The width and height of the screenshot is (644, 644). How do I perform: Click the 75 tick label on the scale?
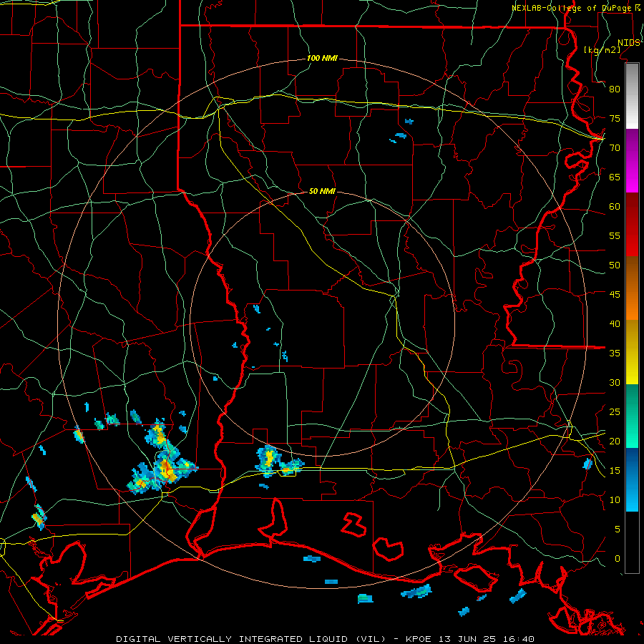pos(615,119)
